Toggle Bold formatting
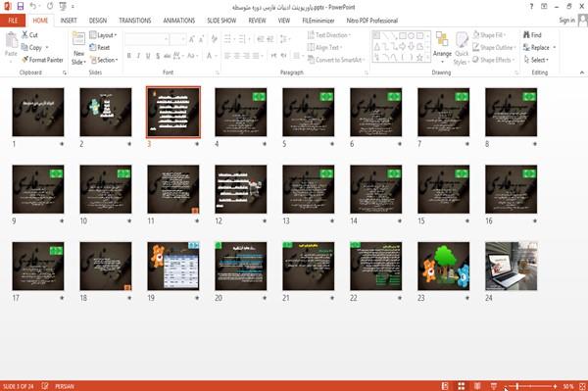The height and width of the screenshot is (391, 588). point(129,56)
